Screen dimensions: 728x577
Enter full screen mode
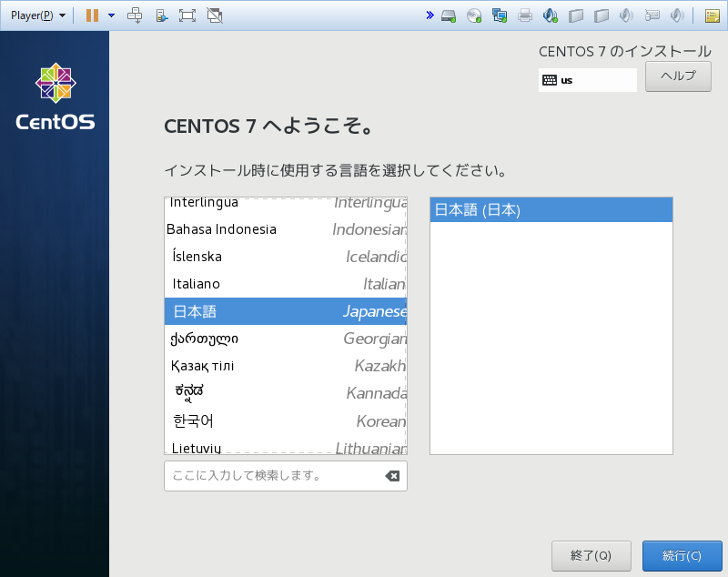tap(187, 15)
